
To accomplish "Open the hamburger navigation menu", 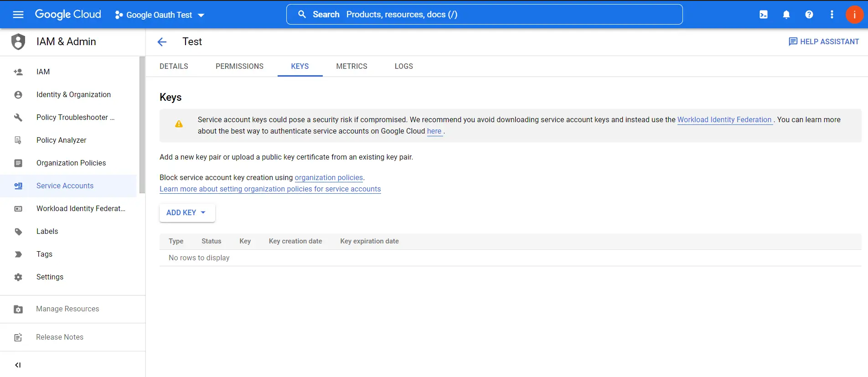I will [x=18, y=15].
